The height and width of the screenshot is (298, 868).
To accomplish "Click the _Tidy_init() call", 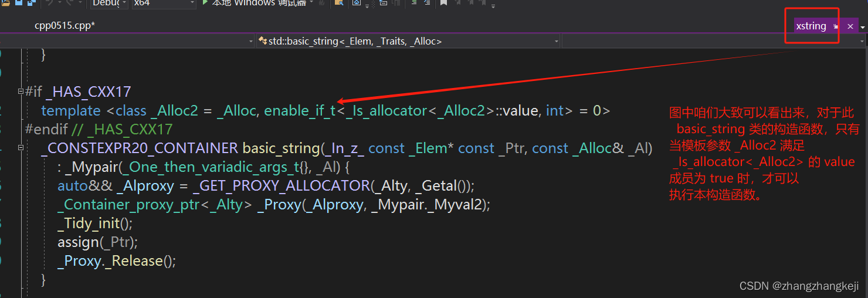I will pyautogui.click(x=96, y=223).
